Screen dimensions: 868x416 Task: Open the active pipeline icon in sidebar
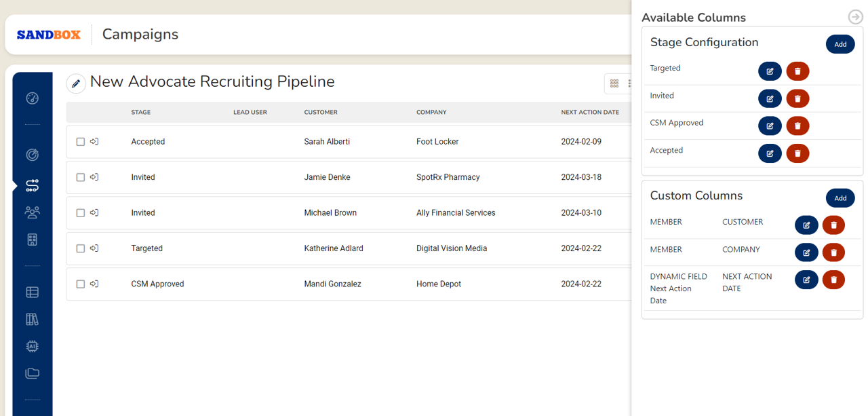point(32,185)
